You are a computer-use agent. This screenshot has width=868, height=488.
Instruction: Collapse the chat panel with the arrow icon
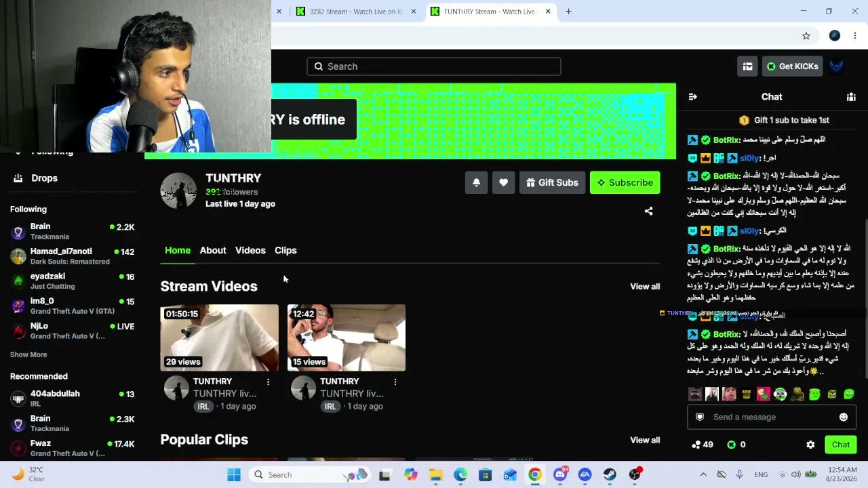[692, 97]
